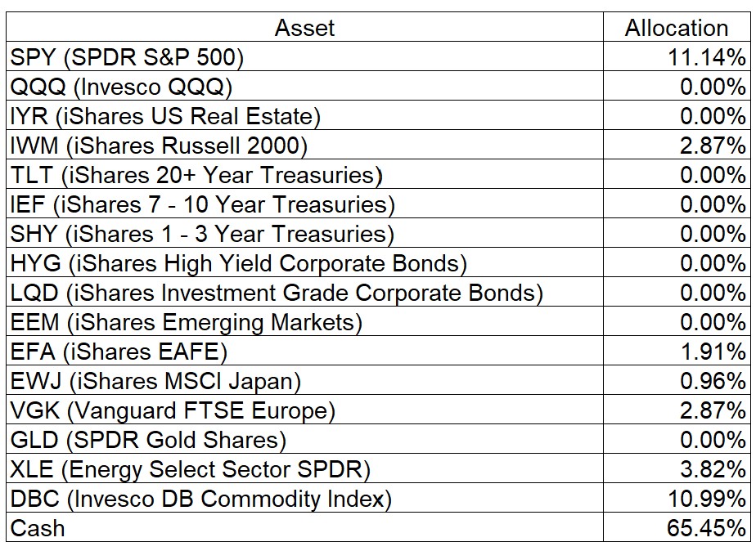The height and width of the screenshot is (551, 756).
Task: Select the EEM Emerging Markets cell
Action: [x=187, y=322]
